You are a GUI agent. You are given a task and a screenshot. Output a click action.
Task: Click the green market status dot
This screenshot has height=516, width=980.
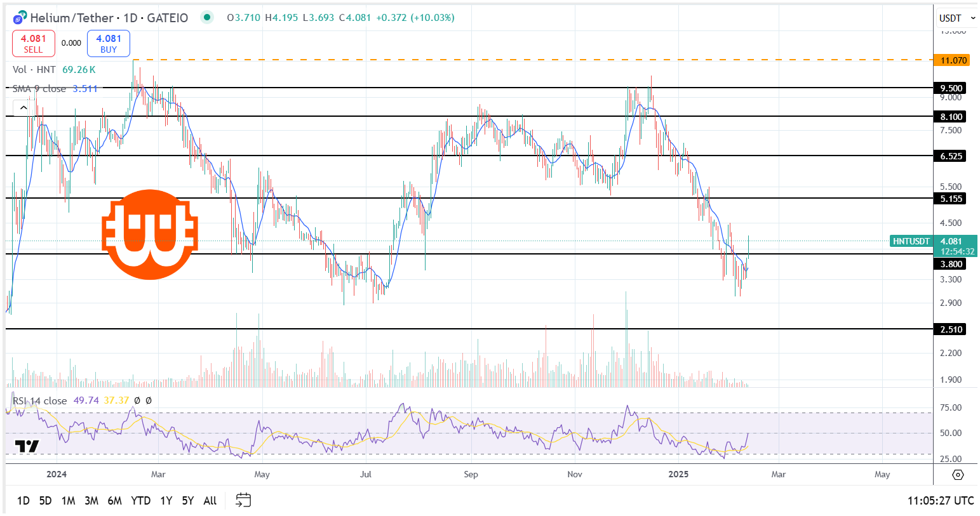click(x=207, y=18)
